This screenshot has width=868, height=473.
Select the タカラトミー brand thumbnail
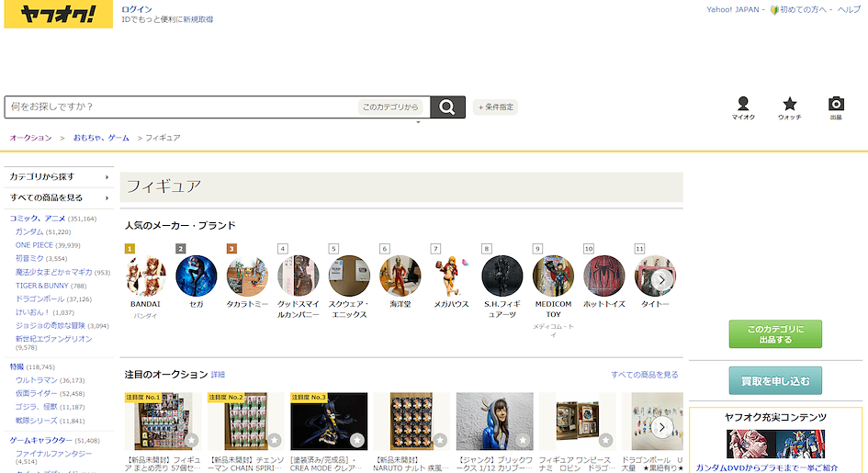click(247, 276)
